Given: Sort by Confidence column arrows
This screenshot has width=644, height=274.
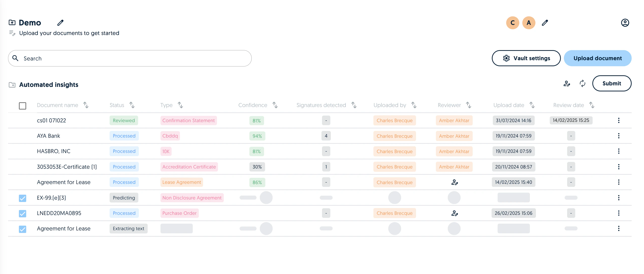Looking at the screenshot, I should pos(275,105).
